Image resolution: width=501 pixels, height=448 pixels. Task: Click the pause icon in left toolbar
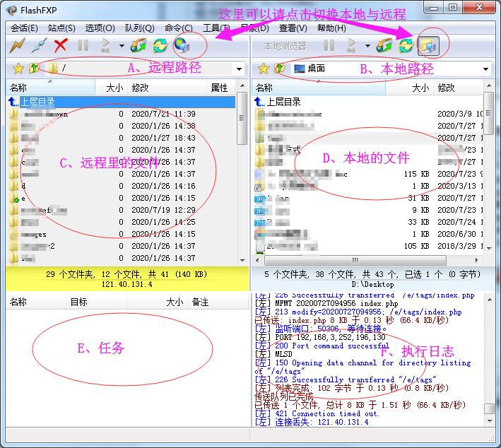pyautogui.click(x=83, y=45)
